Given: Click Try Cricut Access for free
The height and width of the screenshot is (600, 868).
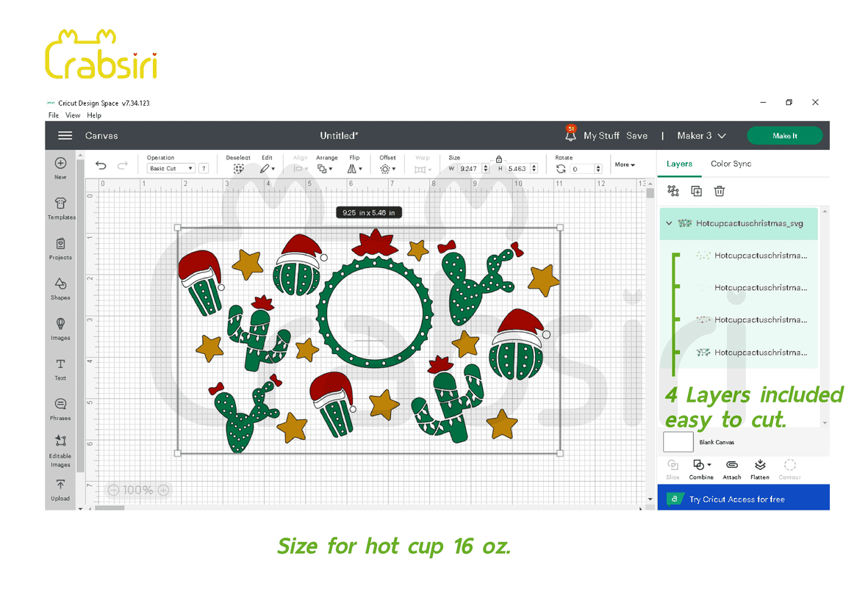Looking at the screenshot, I should [x=736, y=499].
